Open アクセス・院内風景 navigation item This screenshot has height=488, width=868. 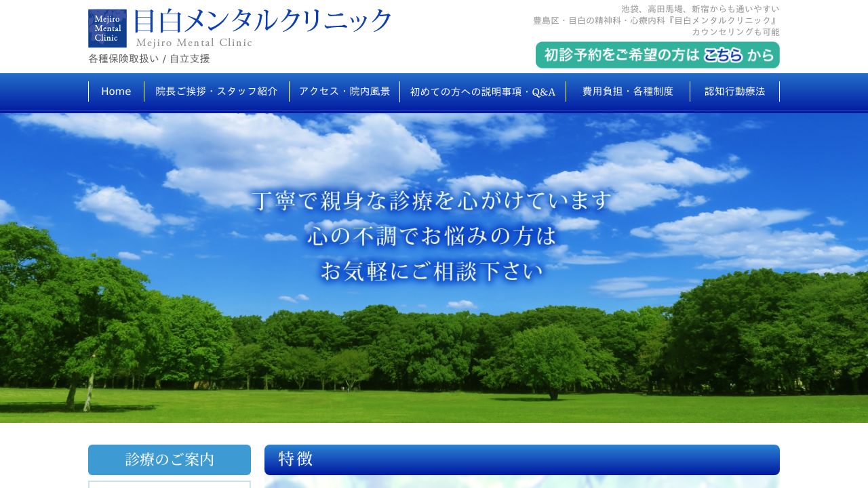pyautogui.click(x=344, y=91)
